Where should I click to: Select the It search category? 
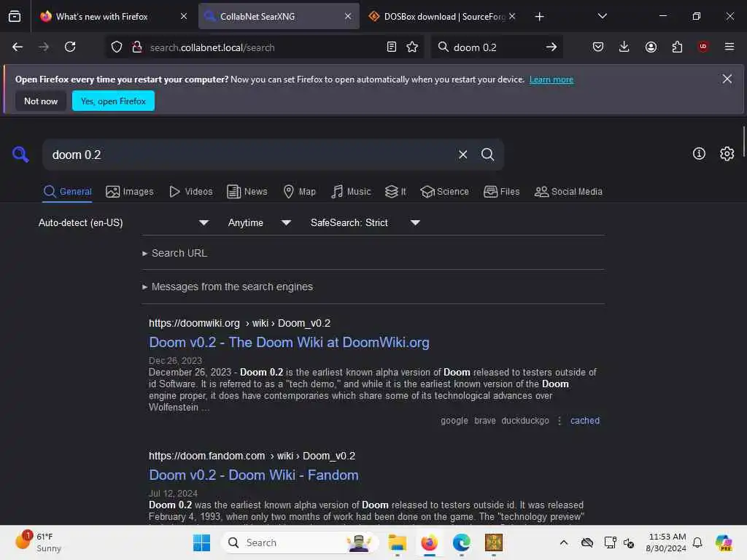click(x=395, y=192)
